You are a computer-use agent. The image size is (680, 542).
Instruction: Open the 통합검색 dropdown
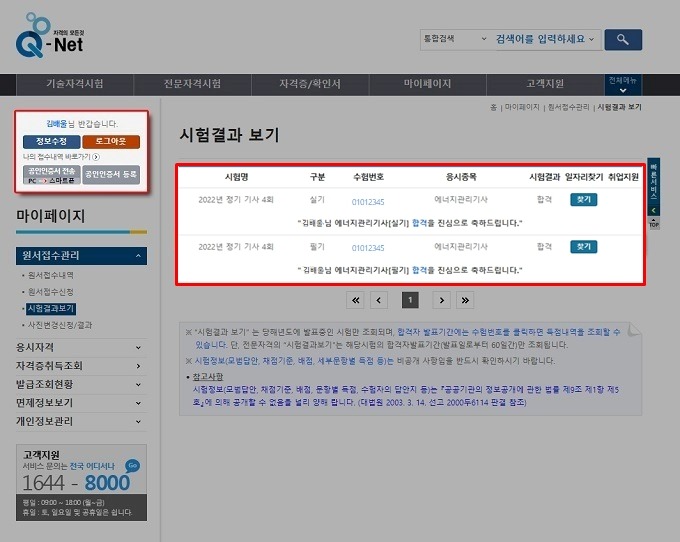(455, 39)
